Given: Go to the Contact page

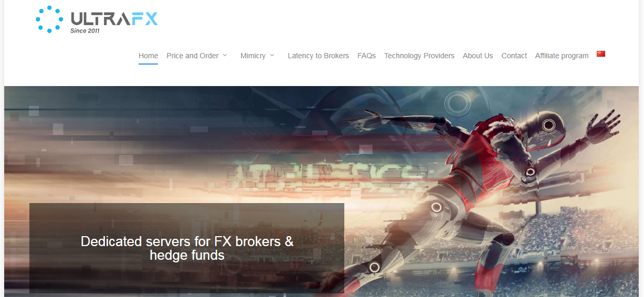Looking at the screenshot, I should (514, 56).
